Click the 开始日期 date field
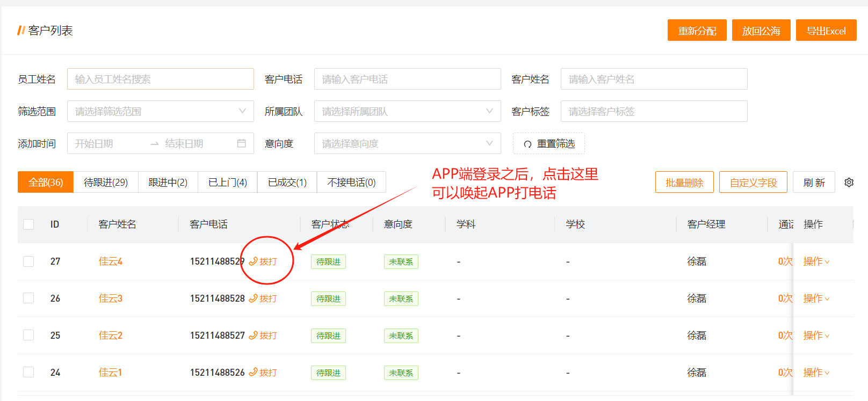This screenshot has height=401, width=868. (x=94, y=143)
